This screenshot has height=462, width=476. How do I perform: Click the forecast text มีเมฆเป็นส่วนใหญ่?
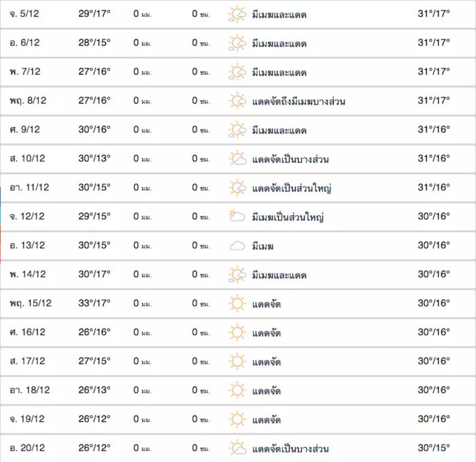point(288,217)
